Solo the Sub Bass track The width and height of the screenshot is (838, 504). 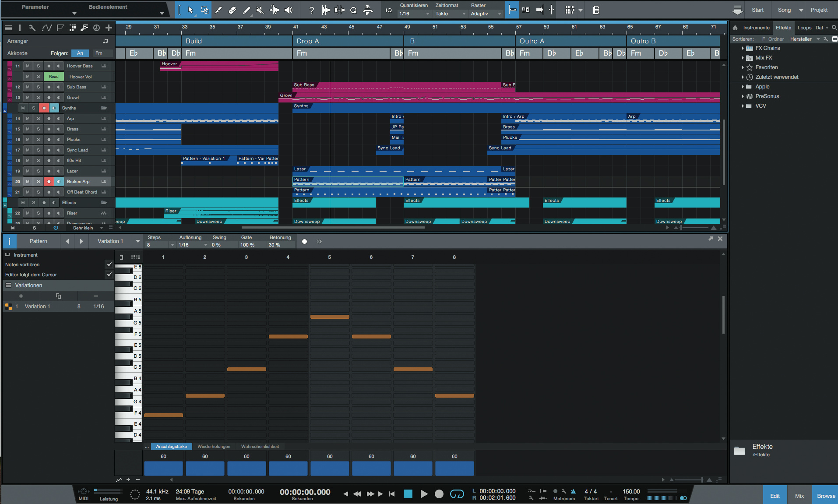(39, 87)
